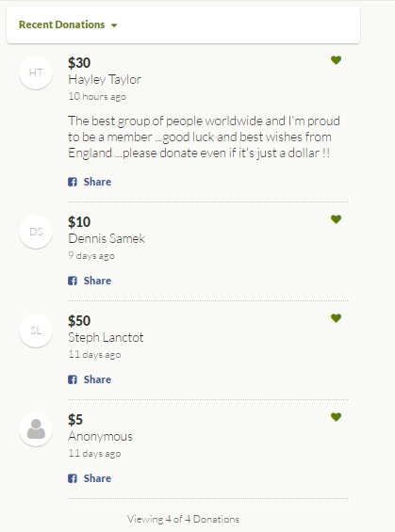Click the Share link under Dennis Samek
Viewport: 395px width, 532px height.
coord(97,281)
